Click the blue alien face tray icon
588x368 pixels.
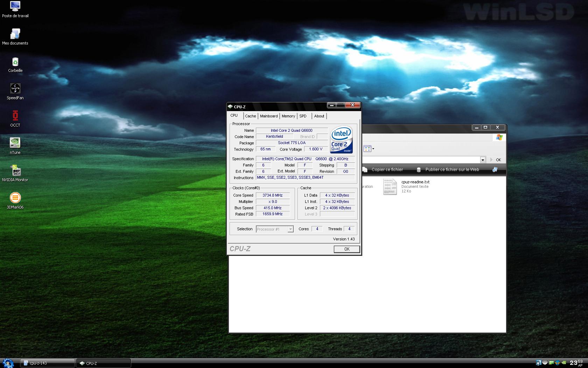coord(558,363)
